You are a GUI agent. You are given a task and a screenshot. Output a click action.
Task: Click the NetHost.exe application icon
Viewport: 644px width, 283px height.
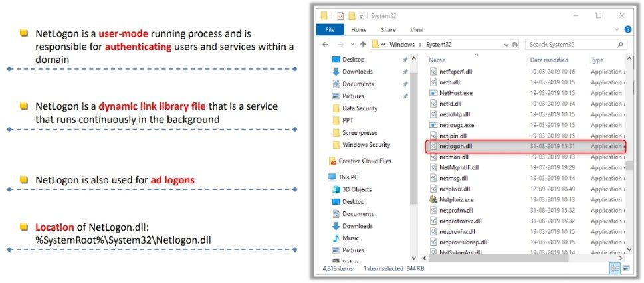coord(433,93)
